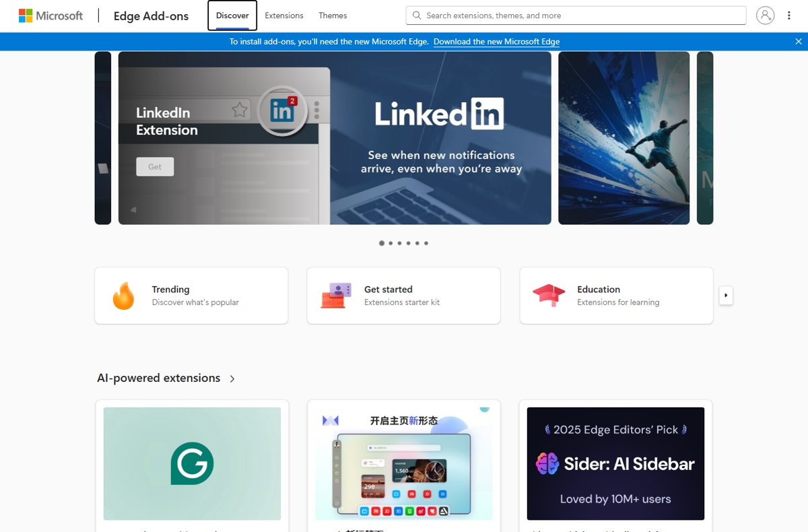Switch to the Discover tab
The height and width of the screenshot is (532, 808).
coord(232,15)
